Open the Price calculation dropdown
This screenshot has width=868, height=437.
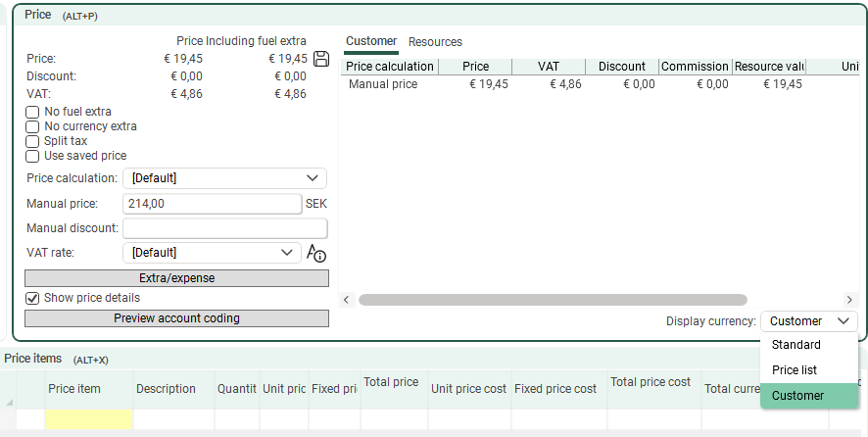click(x=224, y=178)
